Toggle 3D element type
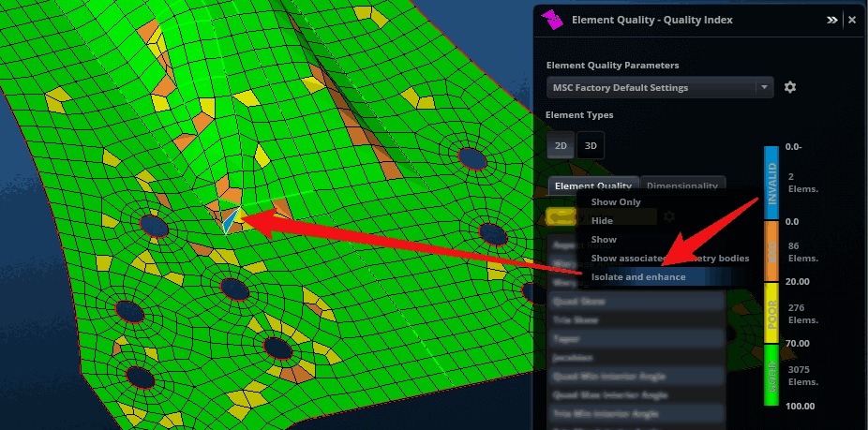This screenshot has width=868, height=430. pos(591,146)
